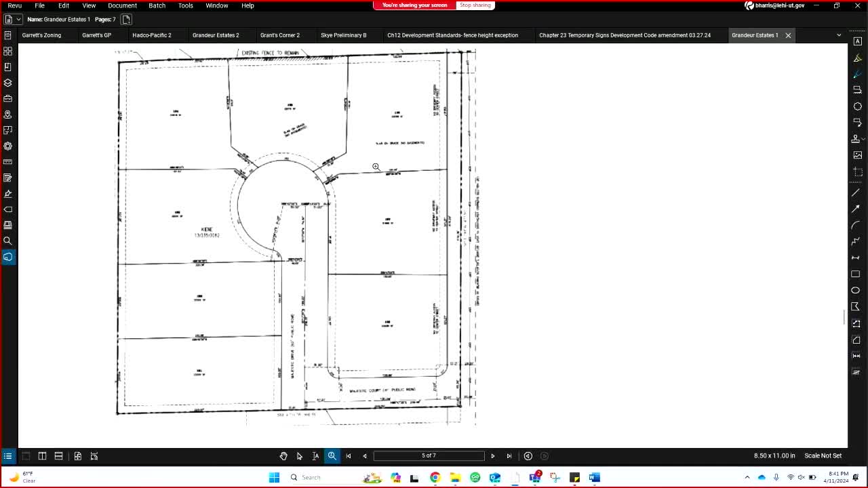Click the page number field
The width and height of the screenshot is (868, 488).
tap(429, 455)
